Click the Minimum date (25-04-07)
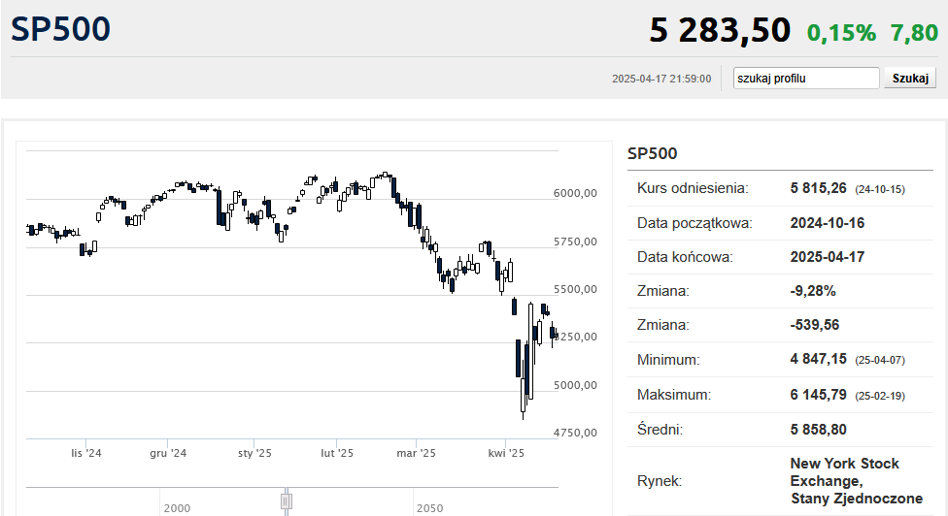Screen dimensions: 948x516 [880, 361]
